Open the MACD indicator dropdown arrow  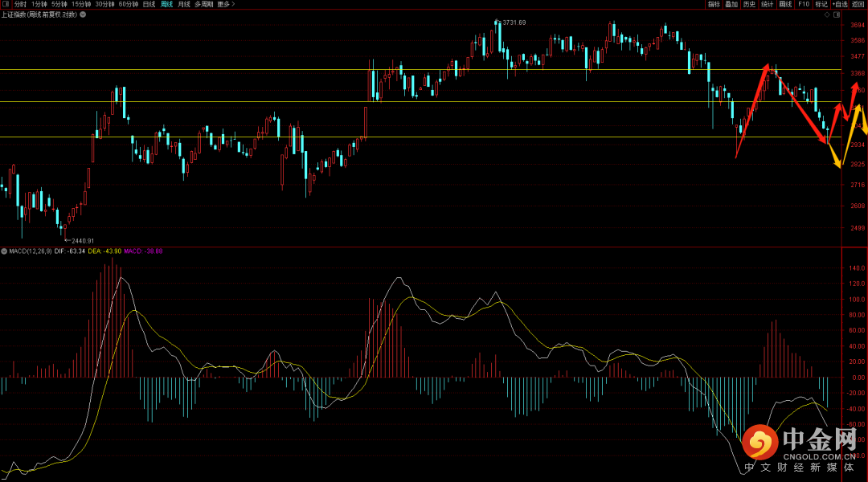coord(4,251)
